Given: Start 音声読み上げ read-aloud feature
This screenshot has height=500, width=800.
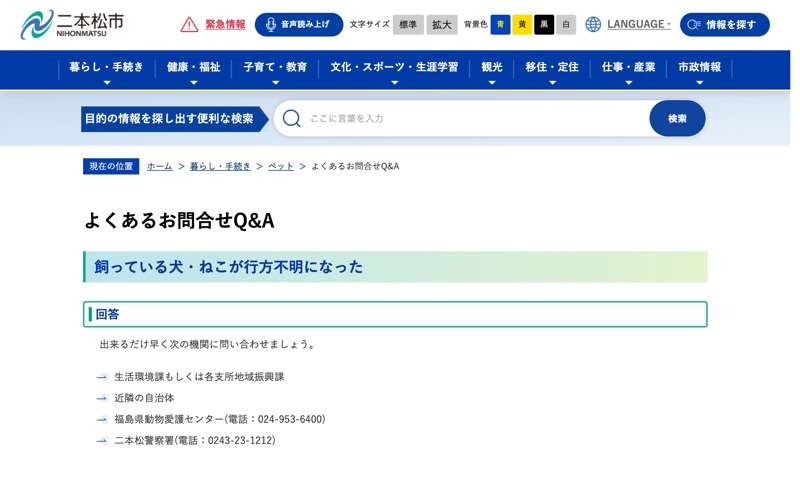Looking at the screenshot, I should 298,24.
